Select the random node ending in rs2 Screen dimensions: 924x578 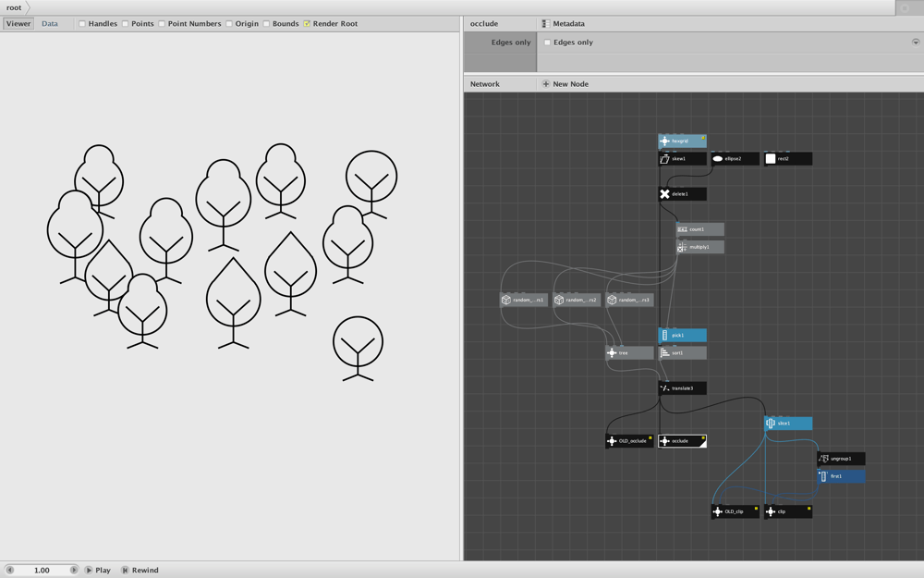pos(577,300)
